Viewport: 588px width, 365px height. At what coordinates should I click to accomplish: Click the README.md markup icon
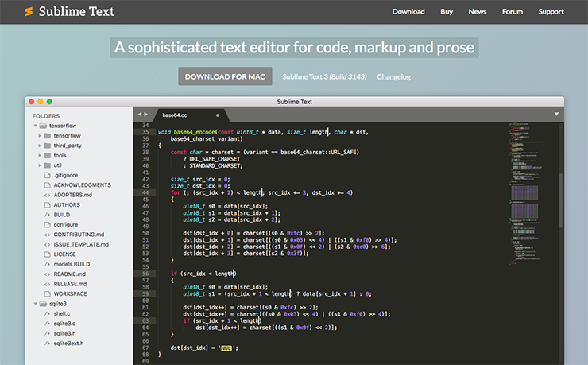coord(47,274)
